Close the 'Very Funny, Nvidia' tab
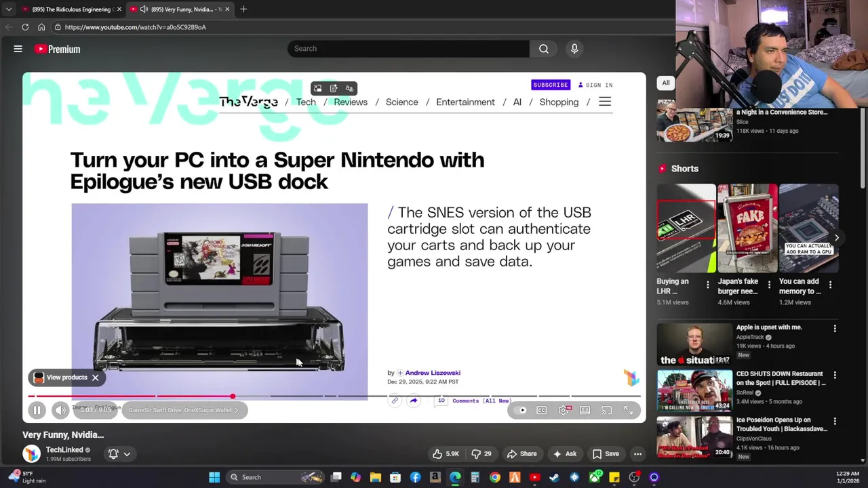This screenshot has width=868, height=488. [x=227, y=9]
